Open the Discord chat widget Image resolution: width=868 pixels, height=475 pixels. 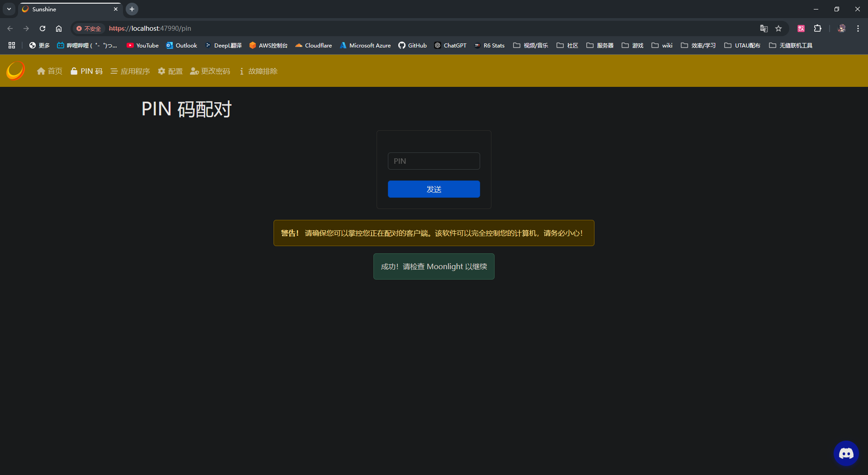[846, 453]
